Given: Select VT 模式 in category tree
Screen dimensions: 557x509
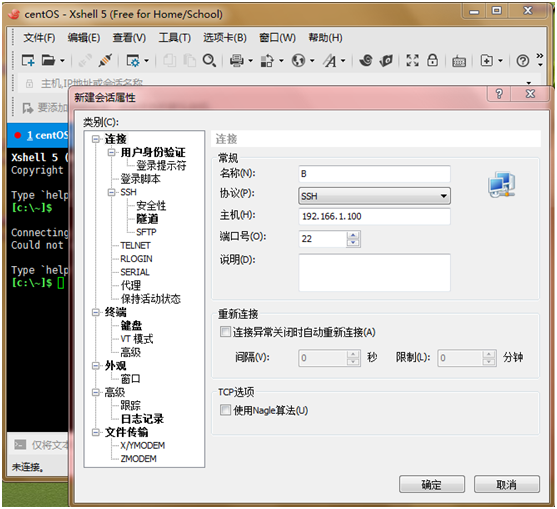Looking at the screenshot, I should coord(137,339).
